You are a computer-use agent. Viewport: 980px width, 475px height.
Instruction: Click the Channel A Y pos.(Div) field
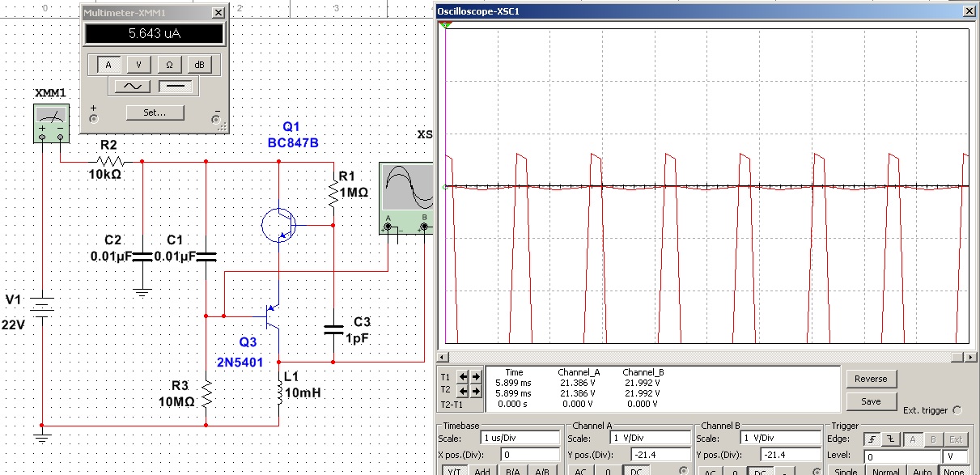tap(660, 455)
